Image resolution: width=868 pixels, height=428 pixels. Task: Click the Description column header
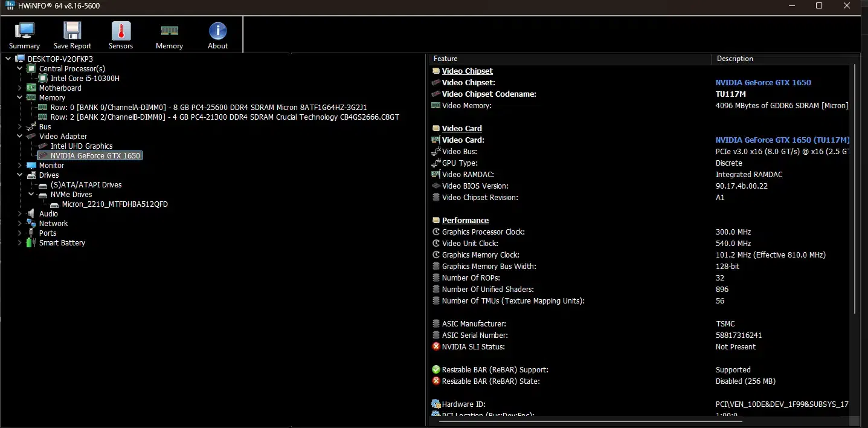click(x=782, y=59)
